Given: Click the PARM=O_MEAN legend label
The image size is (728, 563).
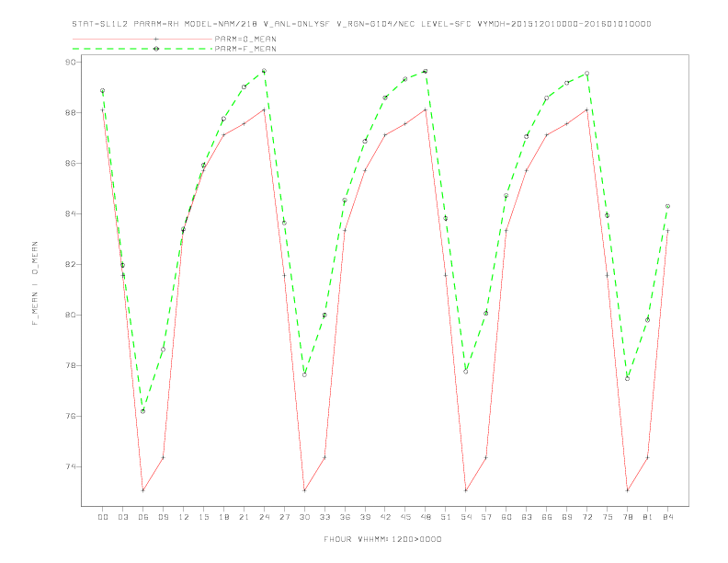Looking at the screenshot, I should (245, 39).
